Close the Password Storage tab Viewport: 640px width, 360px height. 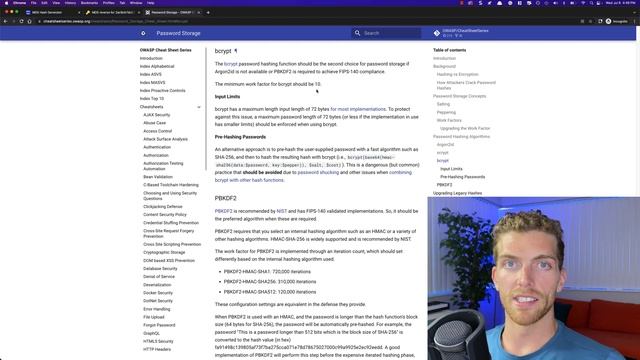coord(199,13)
